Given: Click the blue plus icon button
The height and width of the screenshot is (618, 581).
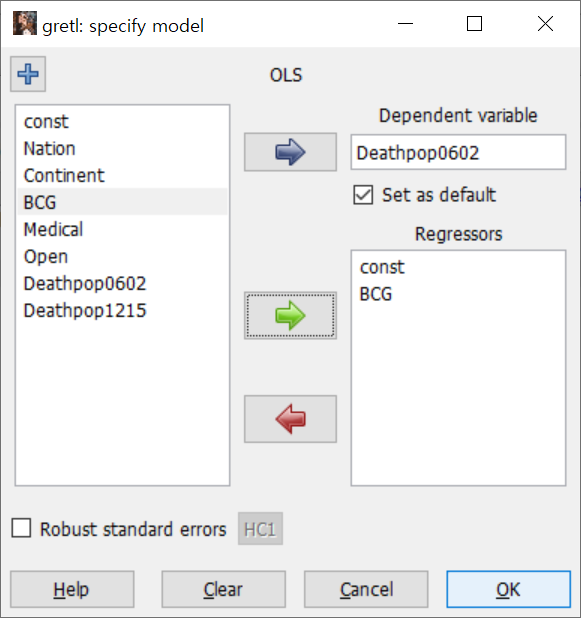Looking at the screenshot, I should 28,74.
